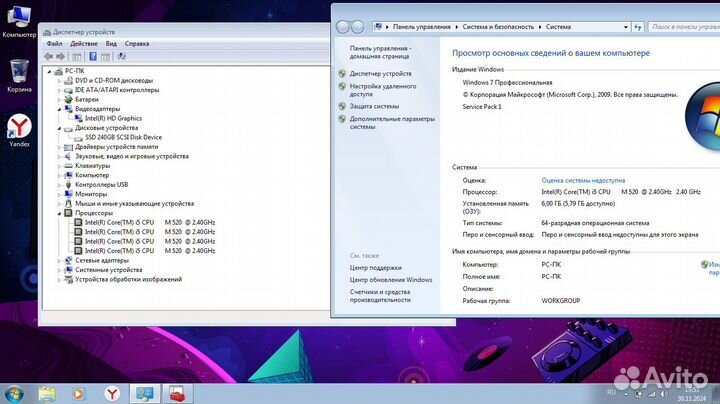This screenshot has height=404, width=720.
Task: Expand the Системные устройства node
Action: (59, 270)
